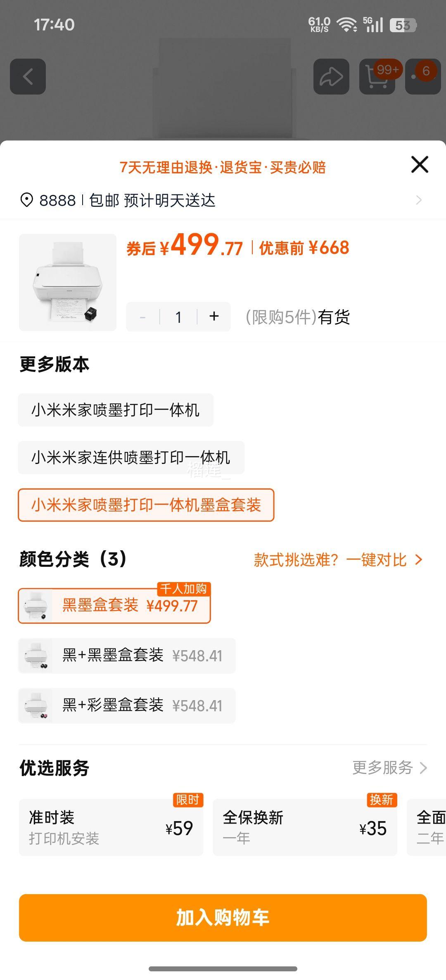Viewport: 446px width, 980px height.
Task: Increase quantity with the plus button
Action: 214,317
